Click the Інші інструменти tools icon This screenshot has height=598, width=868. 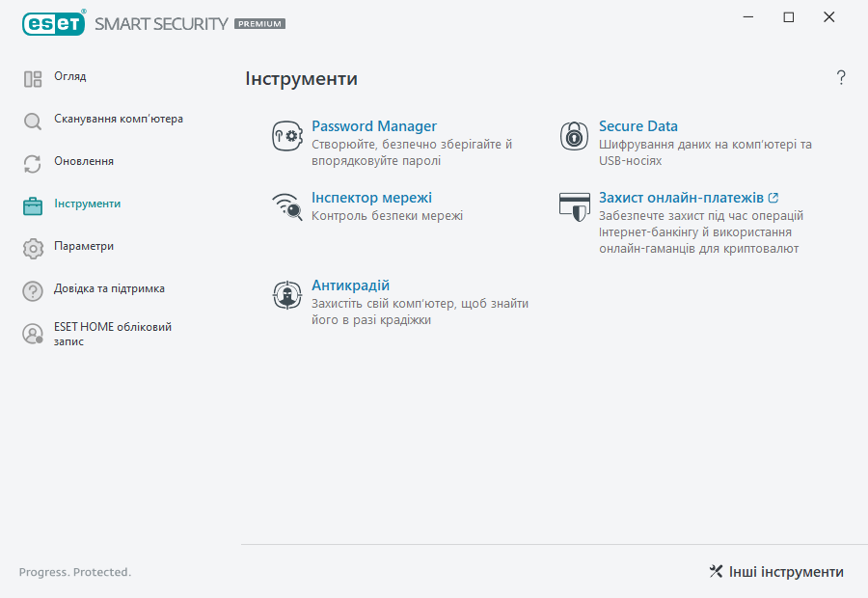pyautogui.click(x=715, y=571)
